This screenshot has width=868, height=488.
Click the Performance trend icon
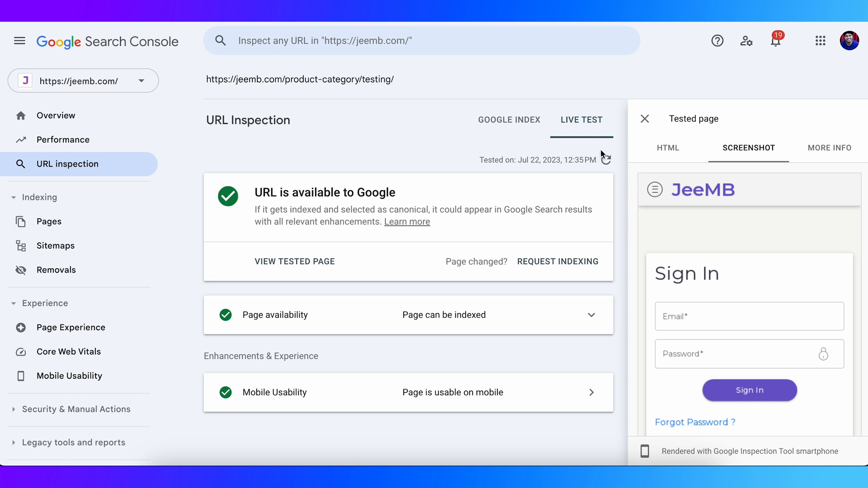tap(21, 140)
